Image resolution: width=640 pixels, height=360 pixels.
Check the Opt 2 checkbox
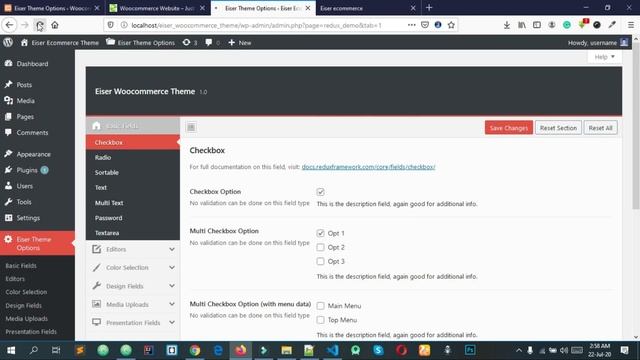click(320, 247)
